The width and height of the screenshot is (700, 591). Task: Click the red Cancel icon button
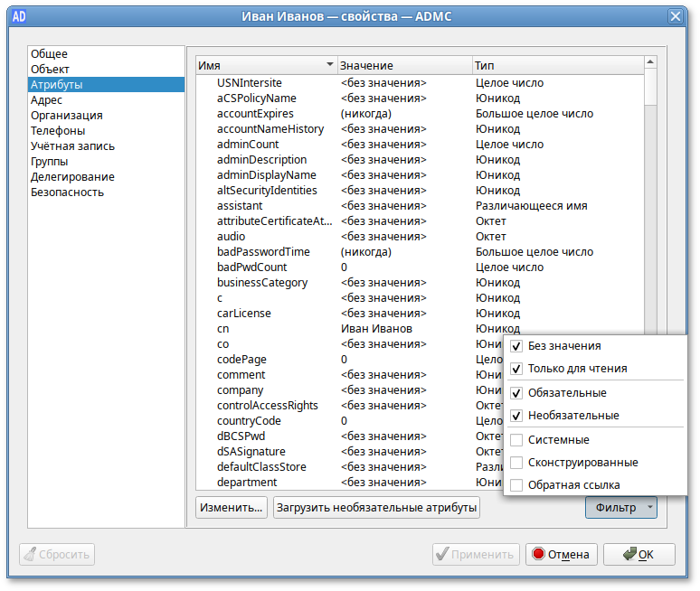pos(562,554)
